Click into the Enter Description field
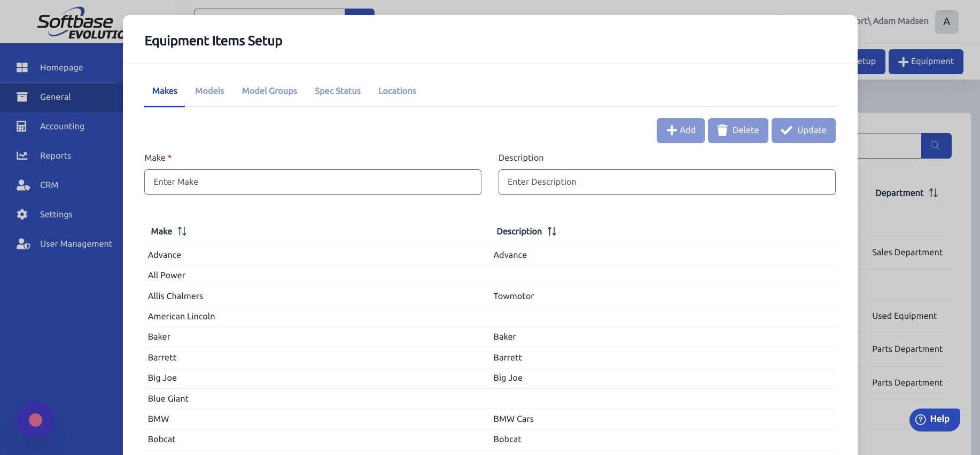The image size is (980, 455). pyautogui.click(x=667, y=182)
